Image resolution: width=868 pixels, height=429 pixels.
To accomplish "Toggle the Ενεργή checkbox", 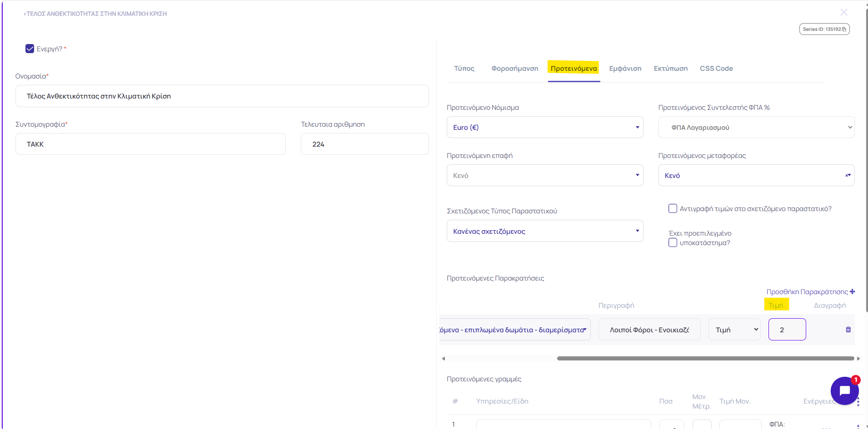I will click(30, 49).
